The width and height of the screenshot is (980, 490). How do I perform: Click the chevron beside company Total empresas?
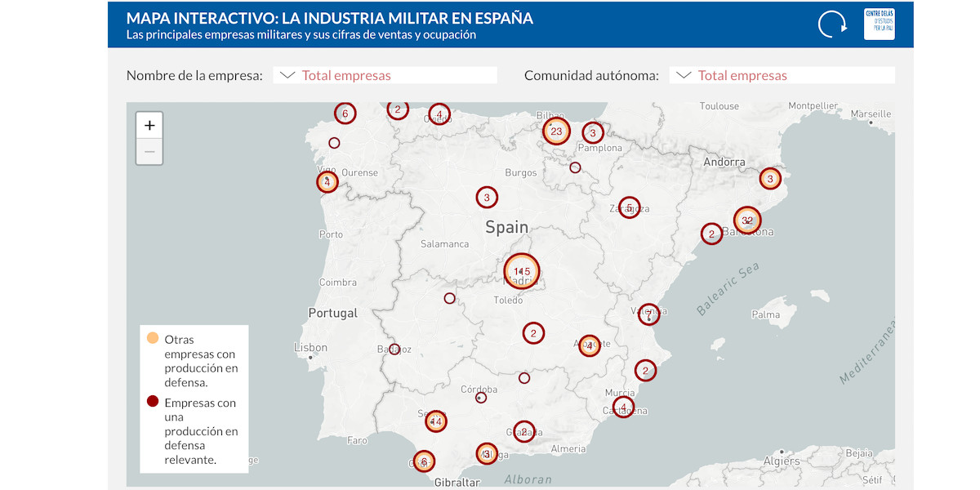coord(287,75)
